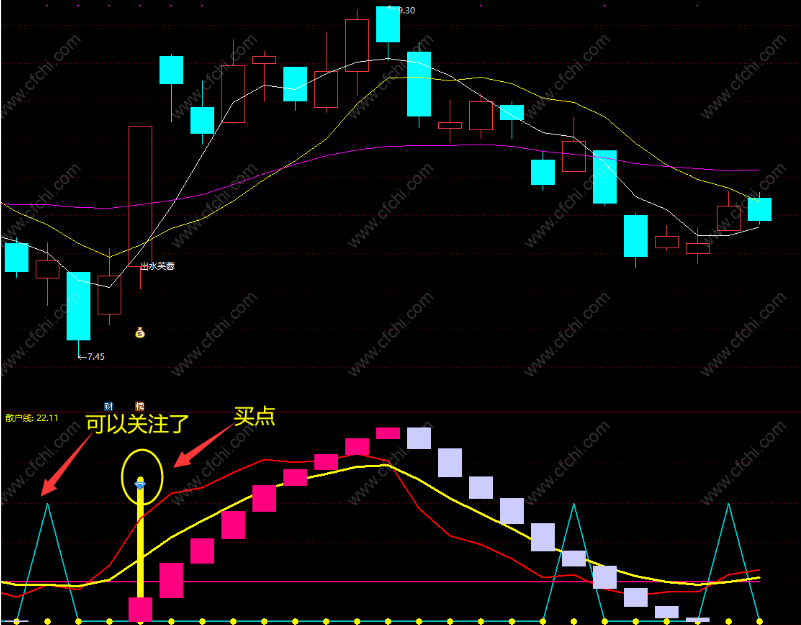This screenshot has width=801, height=625.
Task: Select the tall hollow red candlestick beside 出水芙蓉
Action: pyautogui.click(x=140, y=196)
